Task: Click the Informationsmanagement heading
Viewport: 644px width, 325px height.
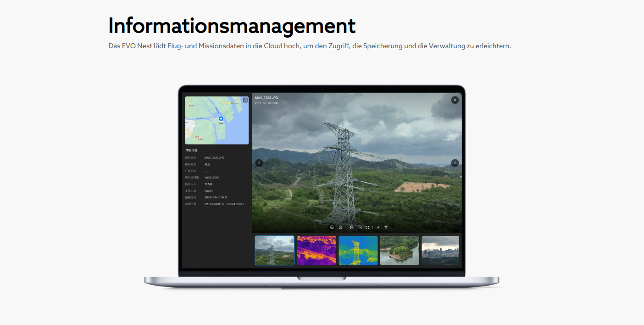Action: (232, 26)
